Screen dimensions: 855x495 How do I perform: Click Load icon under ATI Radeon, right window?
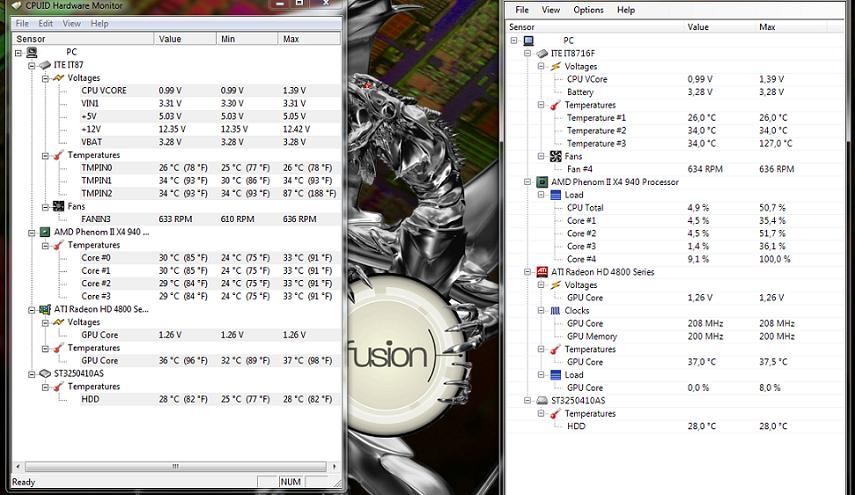click(x=556, y=375)
